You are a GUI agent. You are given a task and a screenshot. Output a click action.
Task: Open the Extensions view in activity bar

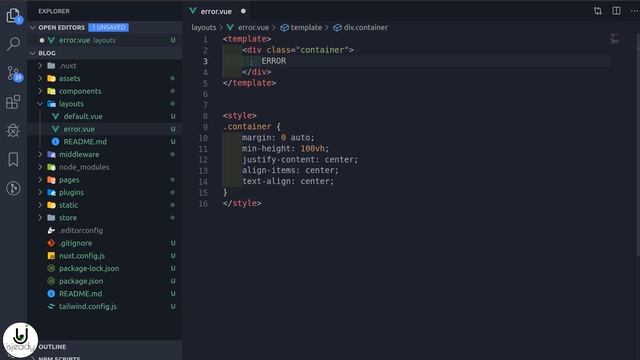13,102
